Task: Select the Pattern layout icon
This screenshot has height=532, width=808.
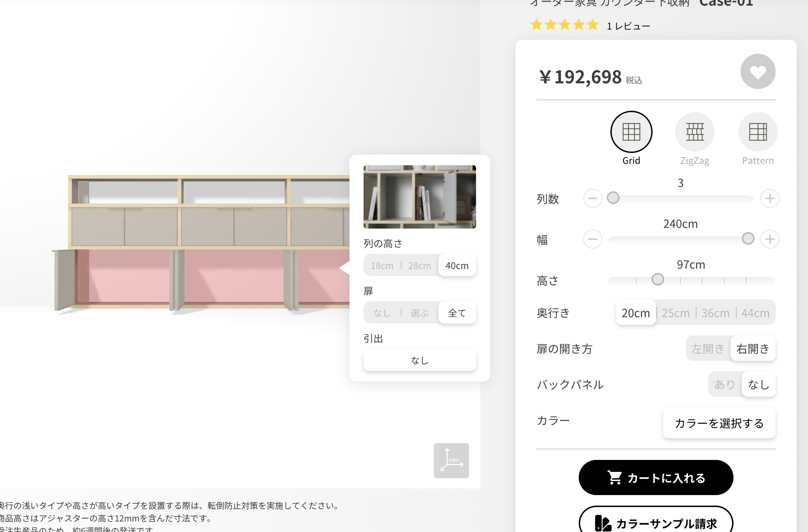Action: tap(758, 132)
